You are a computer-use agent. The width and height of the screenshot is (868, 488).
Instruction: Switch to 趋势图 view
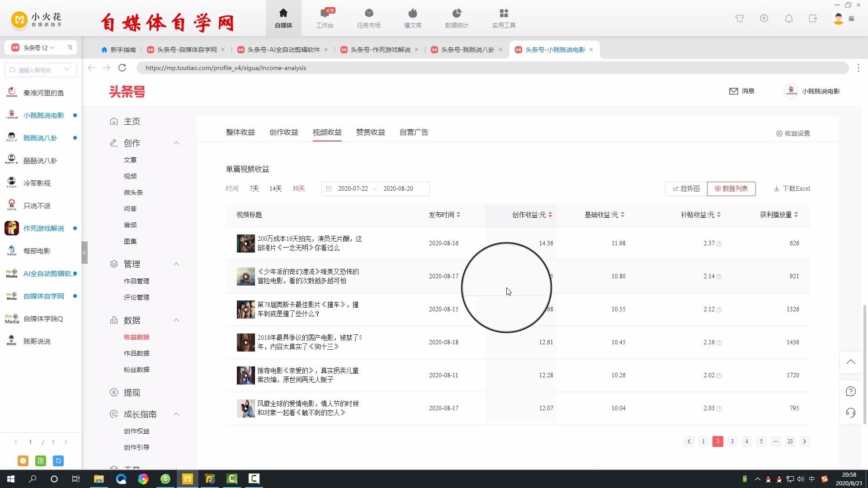(x=686, y=188)
